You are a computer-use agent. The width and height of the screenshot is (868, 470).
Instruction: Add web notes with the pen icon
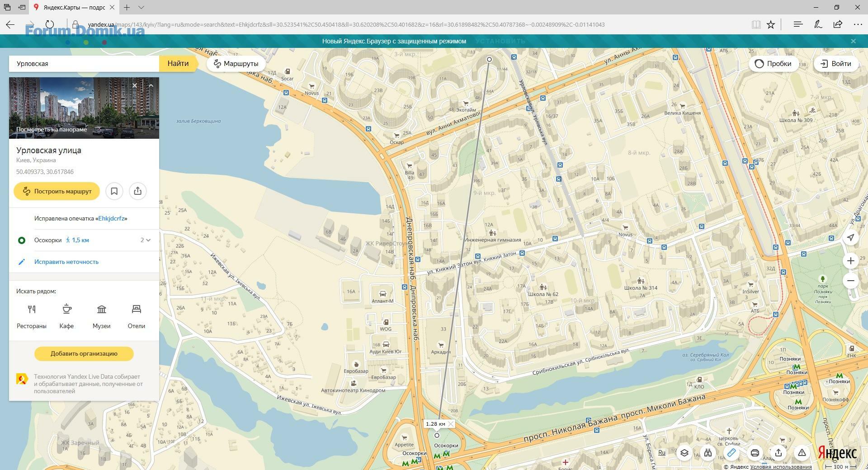(818, 24)
